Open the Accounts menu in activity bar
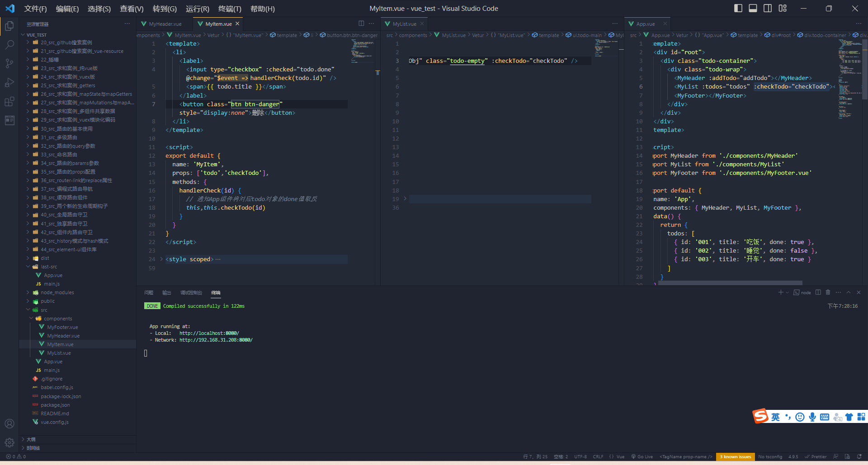 9,424
